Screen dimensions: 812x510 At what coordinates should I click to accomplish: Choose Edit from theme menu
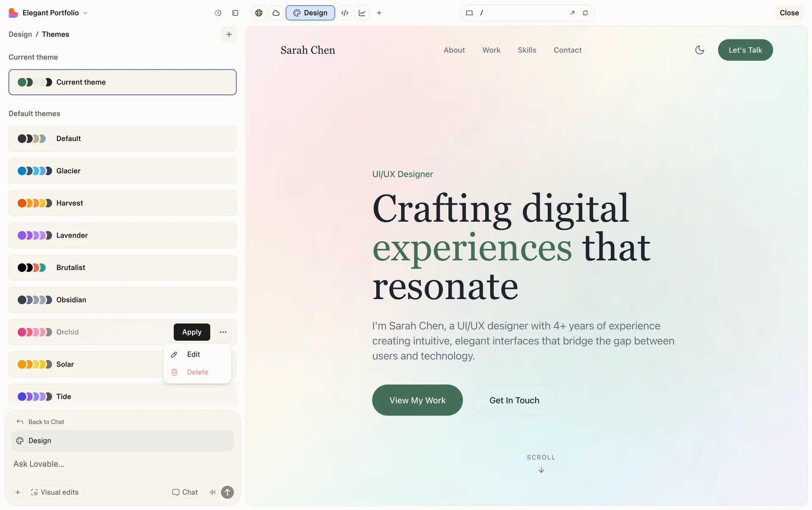(193, 354)
